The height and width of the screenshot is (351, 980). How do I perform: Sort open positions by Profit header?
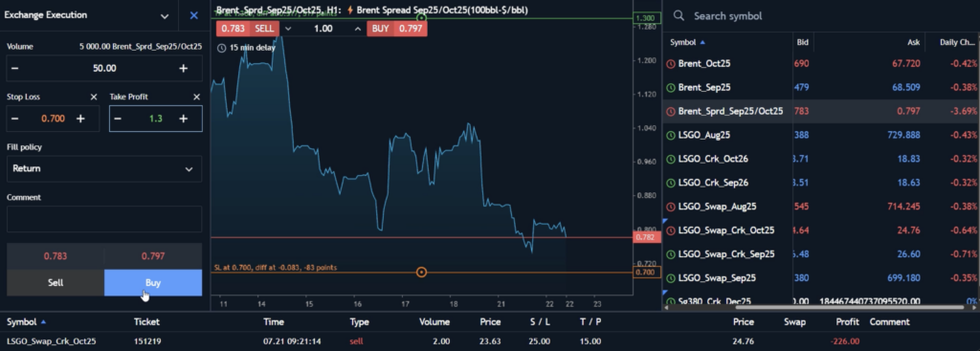pos(848,322)
